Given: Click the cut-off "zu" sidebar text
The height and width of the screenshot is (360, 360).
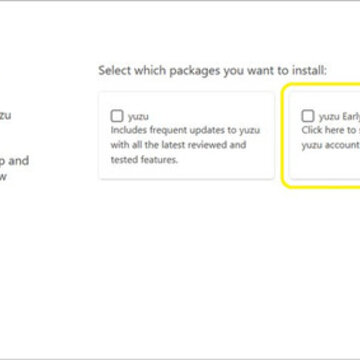Looking at the screenshot, I should click(x=5, y=115).
